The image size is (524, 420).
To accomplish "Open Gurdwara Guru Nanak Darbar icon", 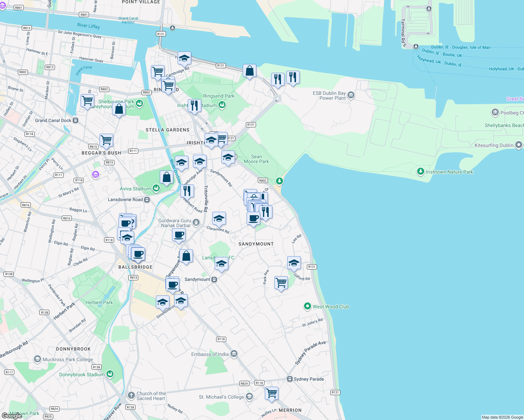I will (x=196, y=222).
